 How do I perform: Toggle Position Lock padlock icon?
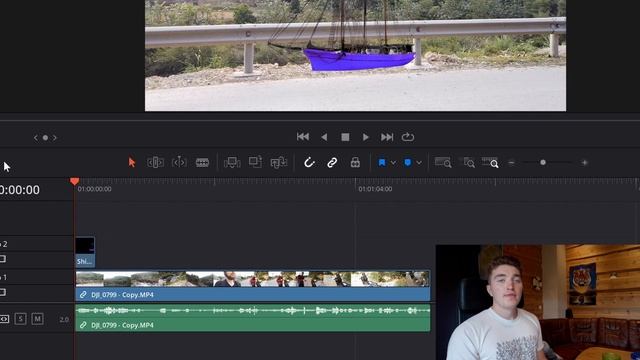(x=355, y=162)
